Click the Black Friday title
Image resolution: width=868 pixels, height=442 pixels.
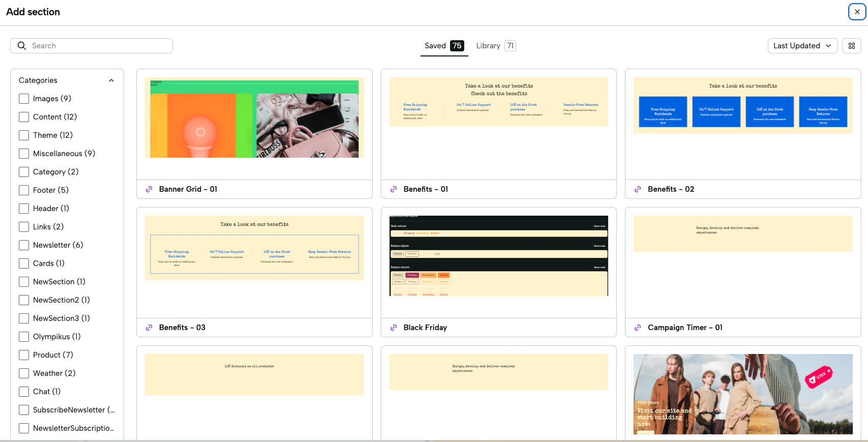point(425,328)
